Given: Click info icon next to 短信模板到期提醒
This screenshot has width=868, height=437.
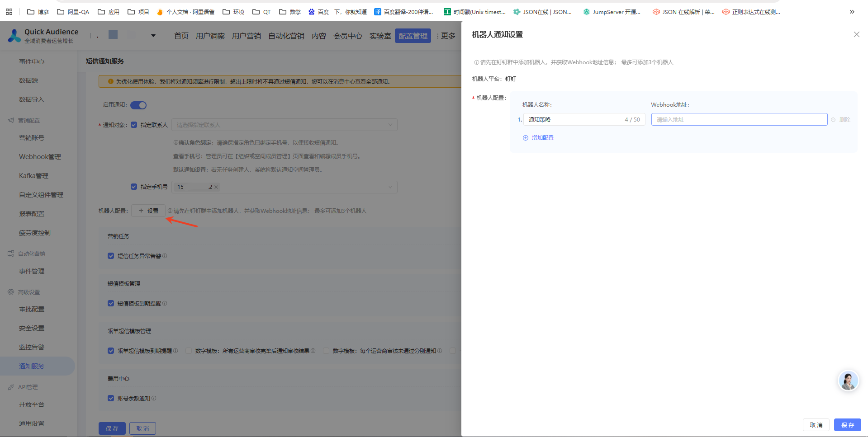Looking at the screenshot, I should (165, 303).
